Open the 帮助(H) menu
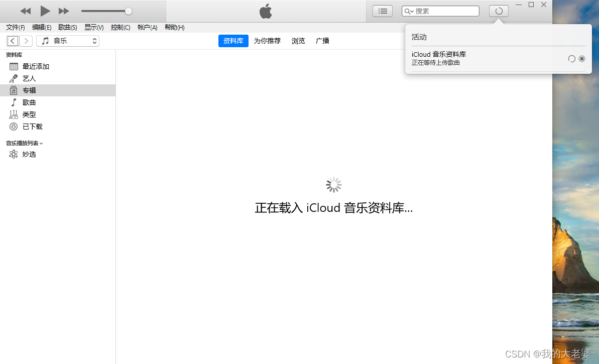The height and width of the screenshot is (364, 599). click(x=175, y=27)
